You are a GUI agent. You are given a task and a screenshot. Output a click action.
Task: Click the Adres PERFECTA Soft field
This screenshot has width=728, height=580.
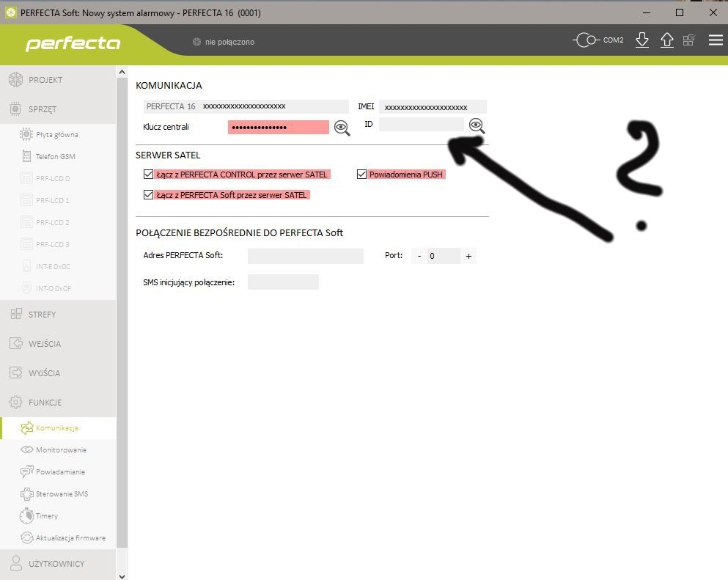point(306,256)
